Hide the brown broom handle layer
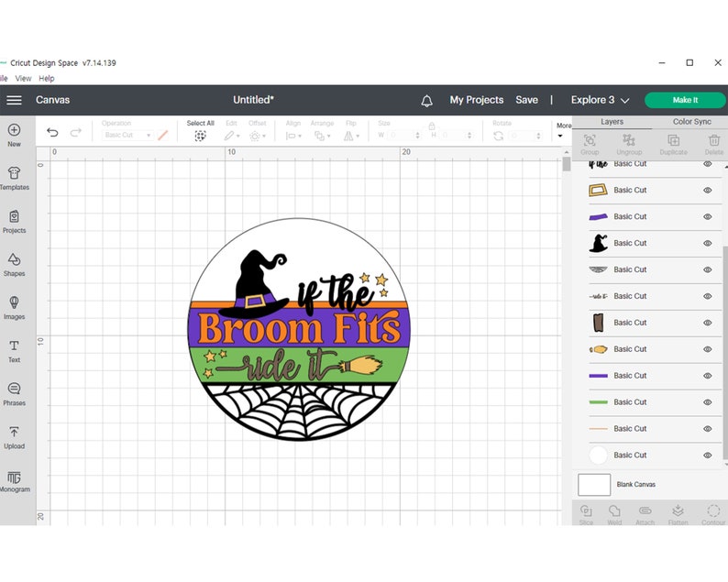Viewport: 728px width, 582px height. tap(708, 323)
